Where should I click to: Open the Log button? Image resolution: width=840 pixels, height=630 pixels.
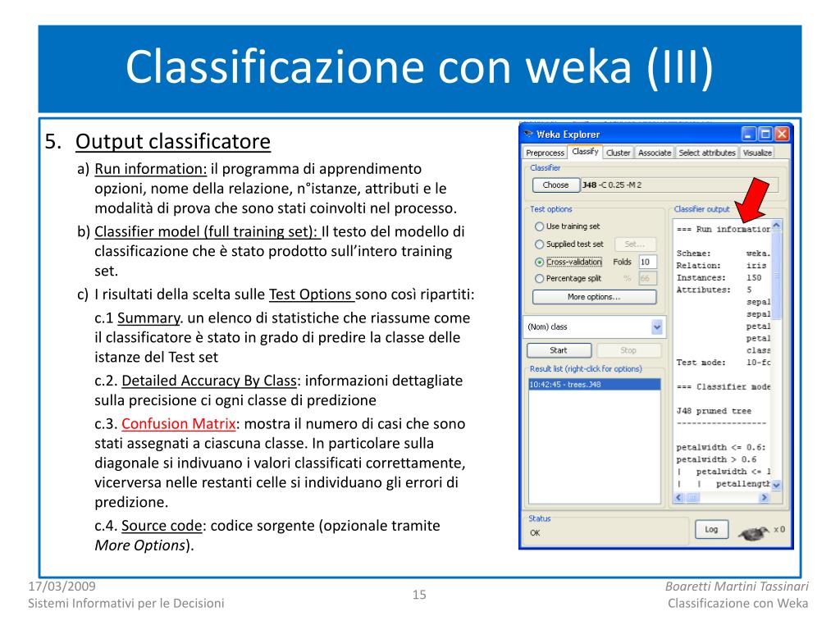pyautogui.click(x=711, y=529)
